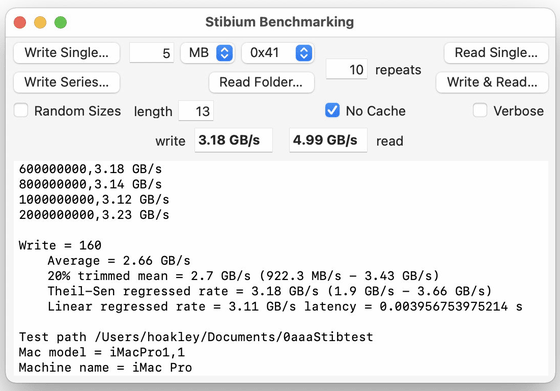
Task: Click the blue stepper arrows beside 0x41
Action: tap(304, 53)
